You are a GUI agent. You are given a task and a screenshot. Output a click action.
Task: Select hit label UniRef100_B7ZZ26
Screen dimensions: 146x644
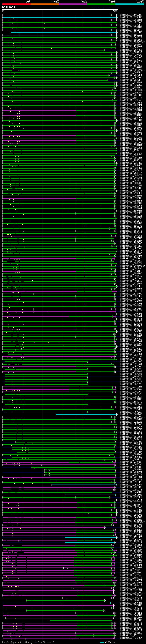[131, 60]
